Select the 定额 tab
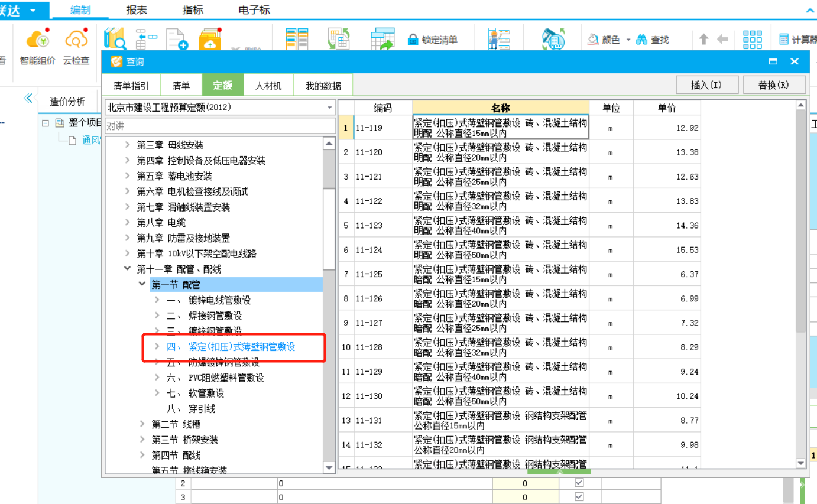 222,86
